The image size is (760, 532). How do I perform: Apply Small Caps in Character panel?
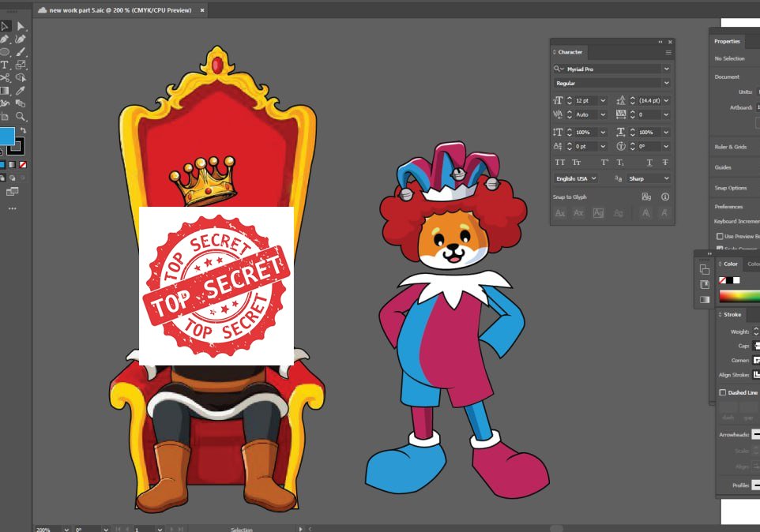[576, 163]
